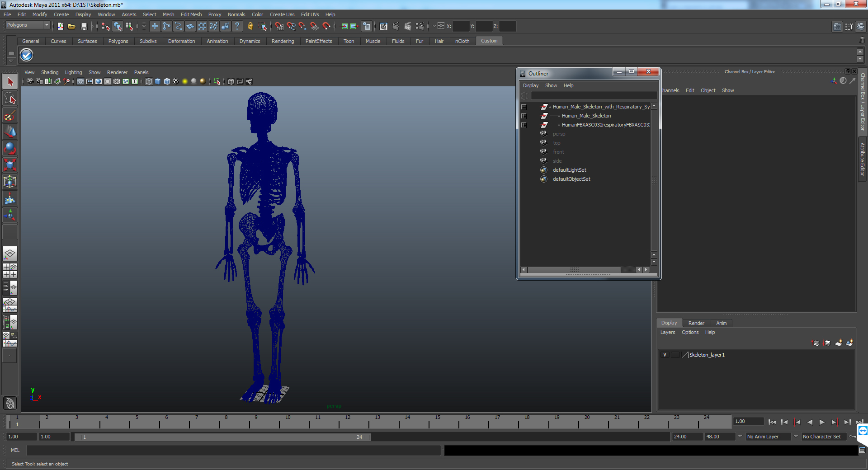Viewport: 868px width, 470px height.
Task: Click Play backwards button
Action: pyautogui.click(x=810, y=422)
